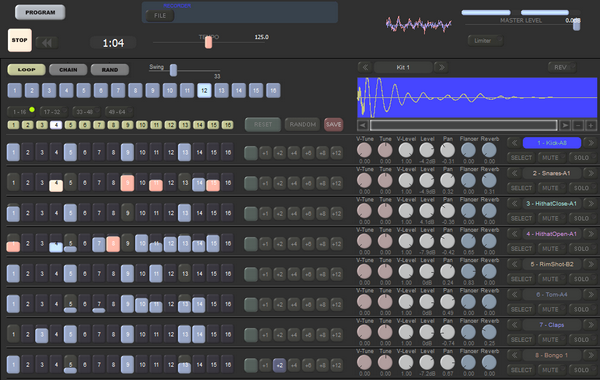This screenshot has height=380, width=600.
Task: Toggle step 9 on Kick track
Action: pyautogui.click(x=127, y=152)
